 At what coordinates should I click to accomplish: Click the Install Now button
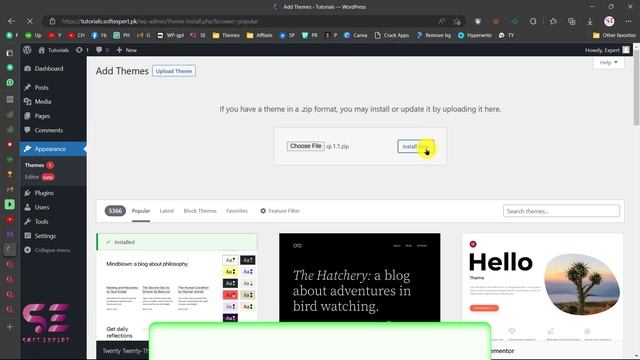coord(416,146)
